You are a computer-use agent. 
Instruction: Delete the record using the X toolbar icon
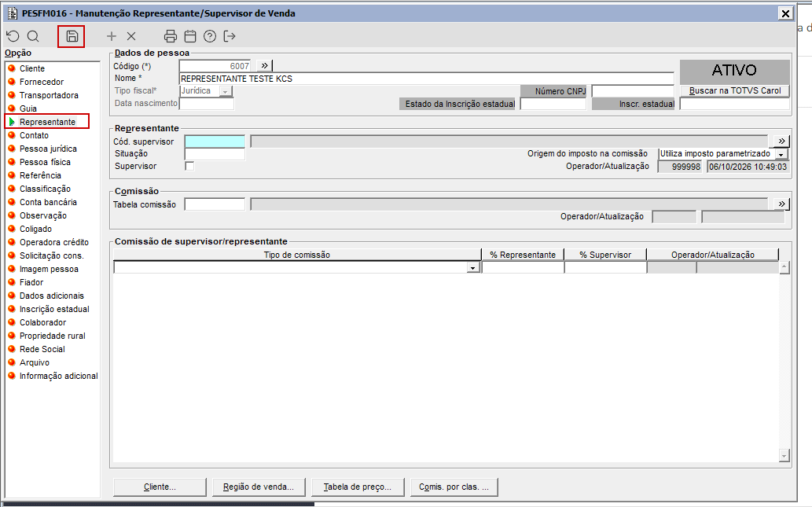pyautogui.click(x=131, y=36)
